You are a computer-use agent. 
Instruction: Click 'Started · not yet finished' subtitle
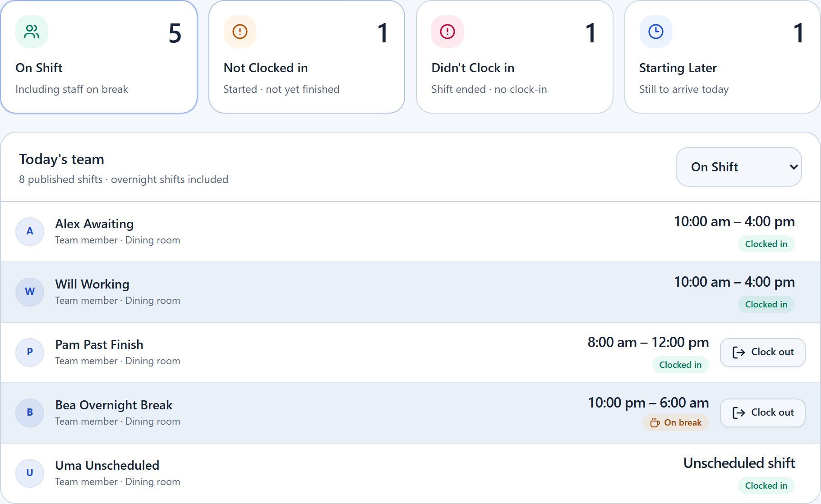click(x=281, y=89)
